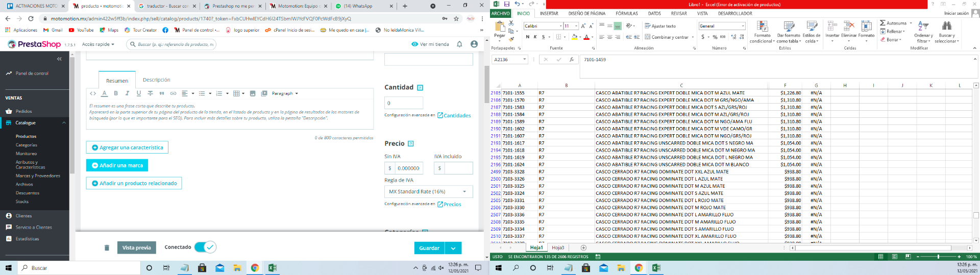Underline text in PrestaShop summary editor

point(138,93)
